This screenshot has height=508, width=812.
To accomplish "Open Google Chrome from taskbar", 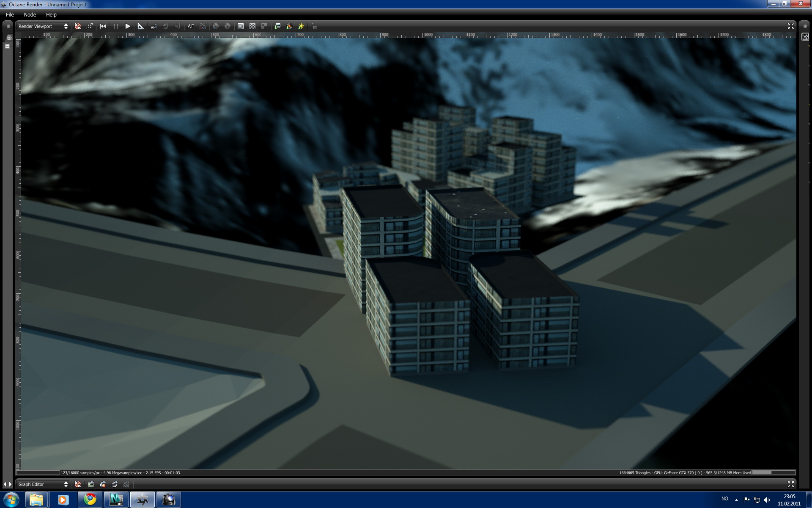I will coord(90,500).
